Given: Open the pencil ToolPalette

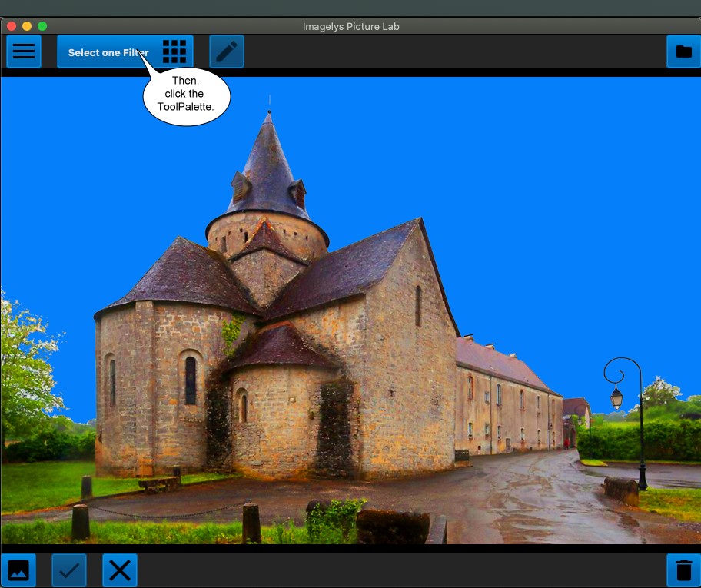Looking at the screenshot, I should (x=227, y=51).
